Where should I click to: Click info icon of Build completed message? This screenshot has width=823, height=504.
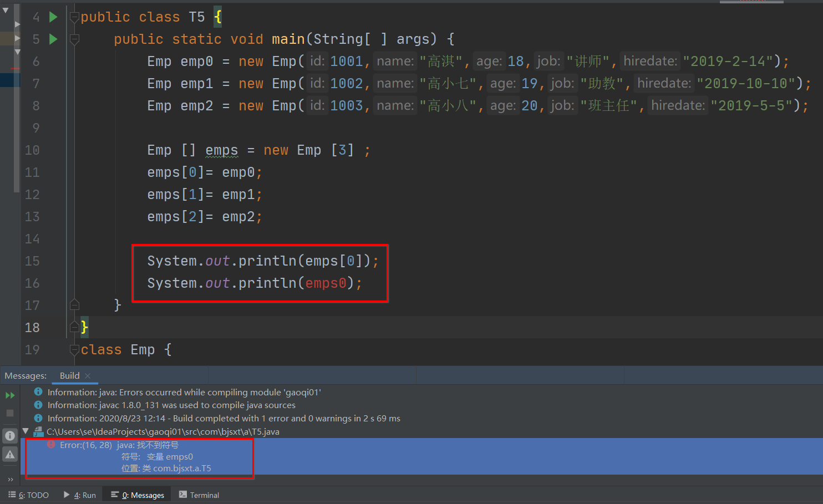tap(38, 419)
